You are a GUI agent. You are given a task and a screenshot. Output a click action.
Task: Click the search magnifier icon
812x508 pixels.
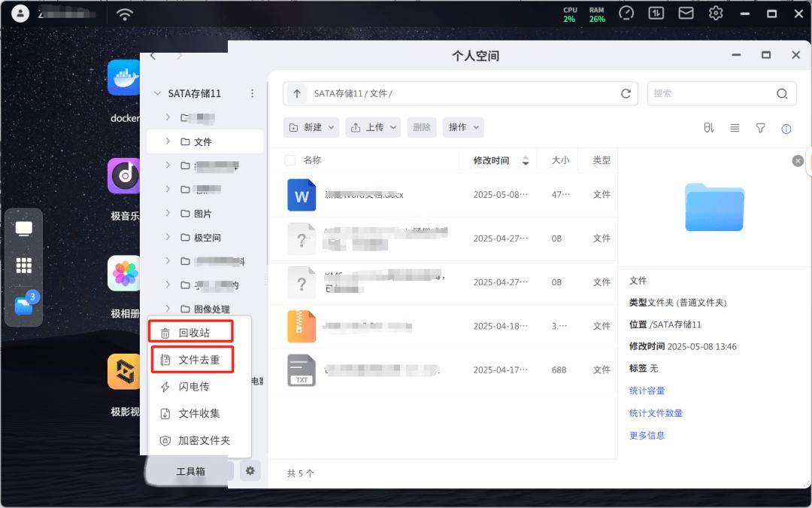click(x=782, y=94)
